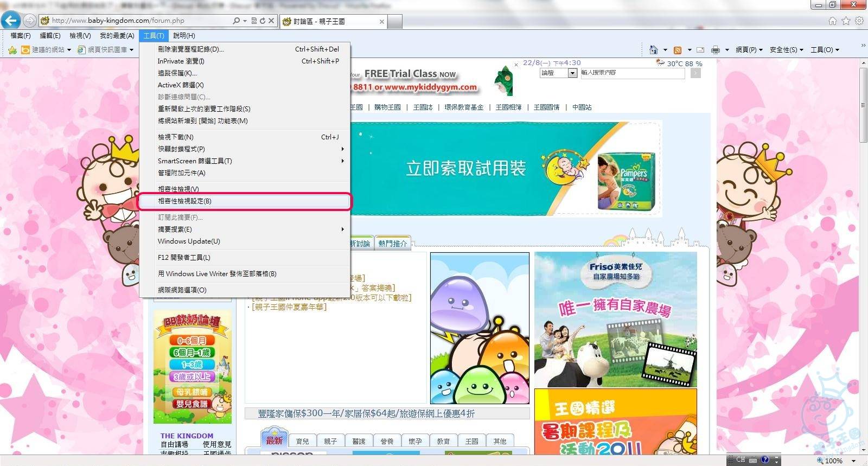Click the Stop loading X in address bar
Viewport: 868px width, 466px height.
pos(271,21)
